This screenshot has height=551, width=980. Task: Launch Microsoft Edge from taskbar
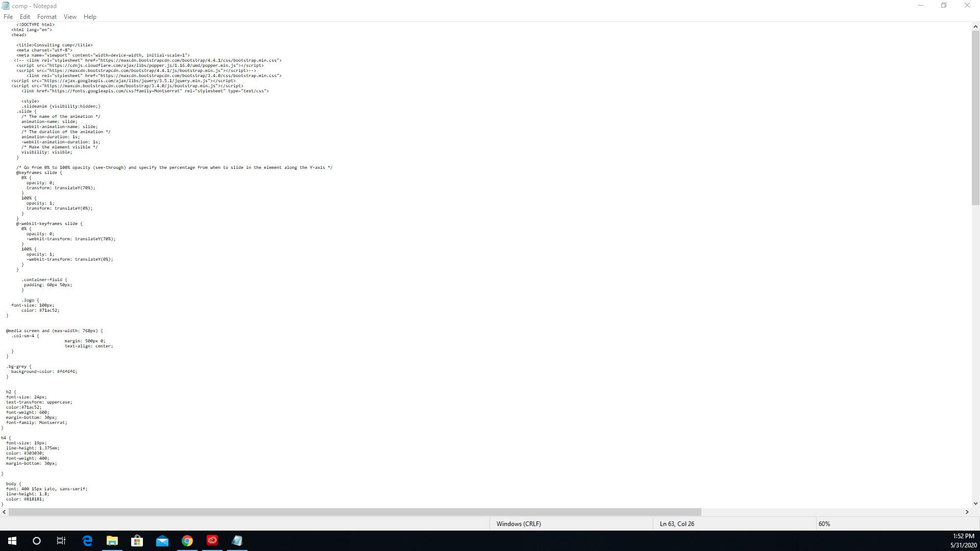point(87,541)
